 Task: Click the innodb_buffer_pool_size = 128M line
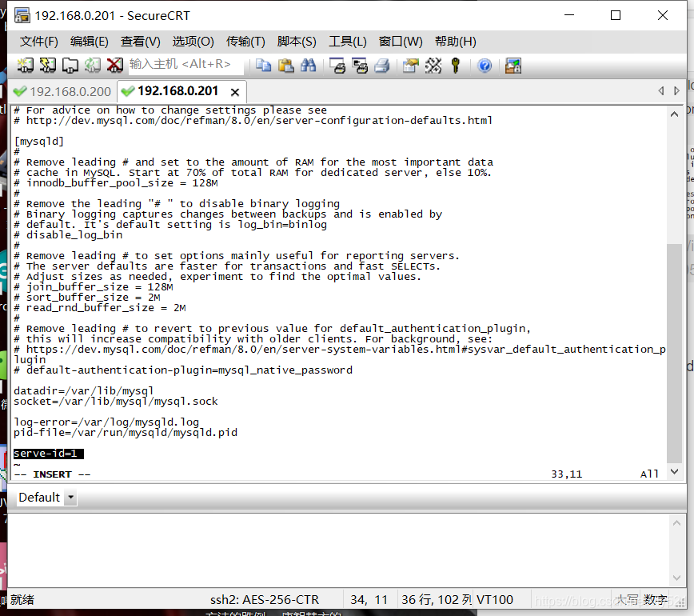(x=115, y=183)
